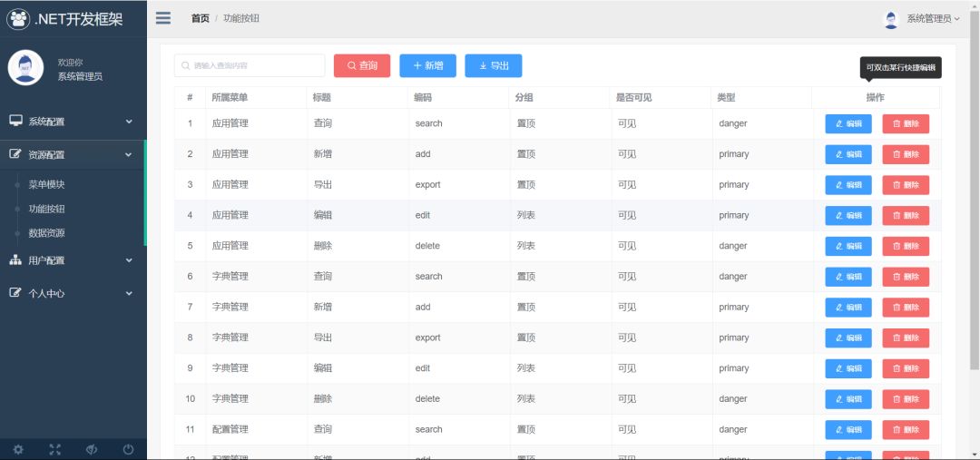The height and width of the screenshot is (460, 980).
Task: Edit row 6 字典管理 search
Action: point(848,277)
